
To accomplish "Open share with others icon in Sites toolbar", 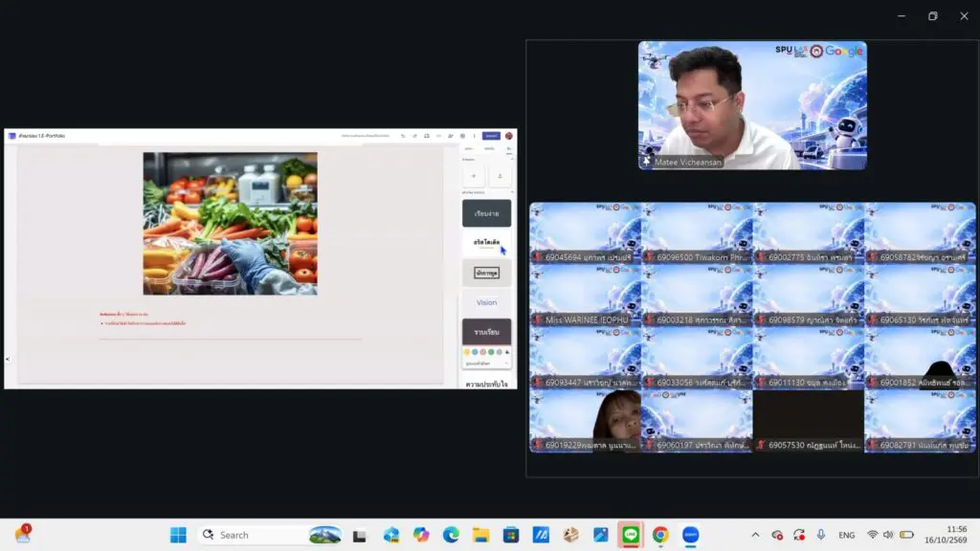I will pyautogui.click(x=451, y=136).
